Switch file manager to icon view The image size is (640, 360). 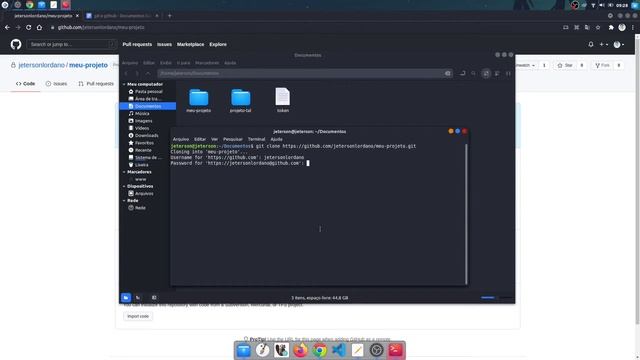point(486,73)
